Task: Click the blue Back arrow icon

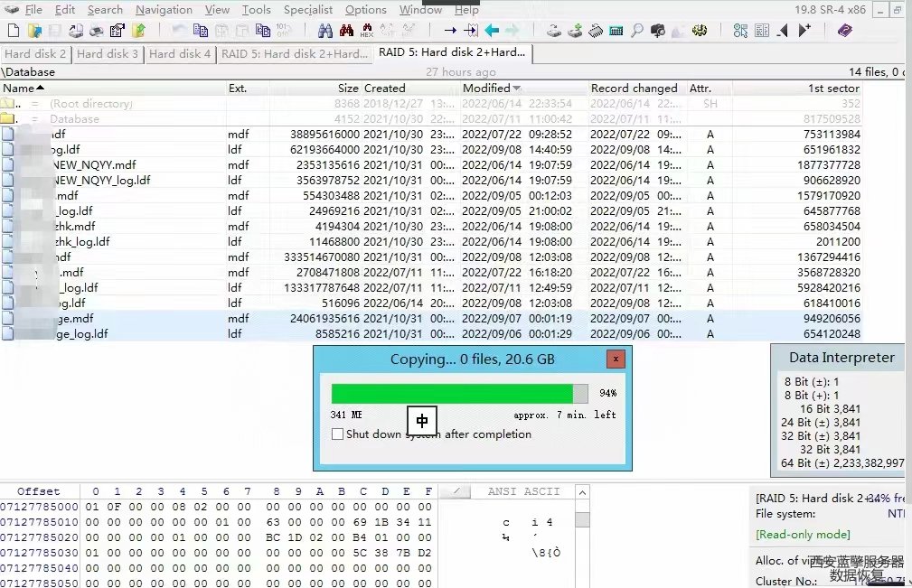Action: click(x=492, y=31)
